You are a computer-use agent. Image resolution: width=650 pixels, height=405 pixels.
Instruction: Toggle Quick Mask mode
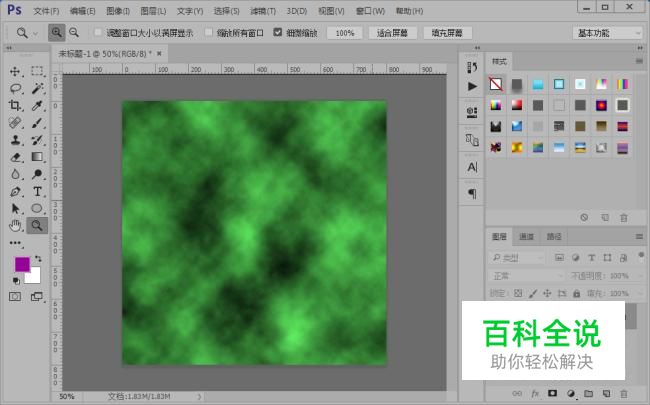click(15, 296)
